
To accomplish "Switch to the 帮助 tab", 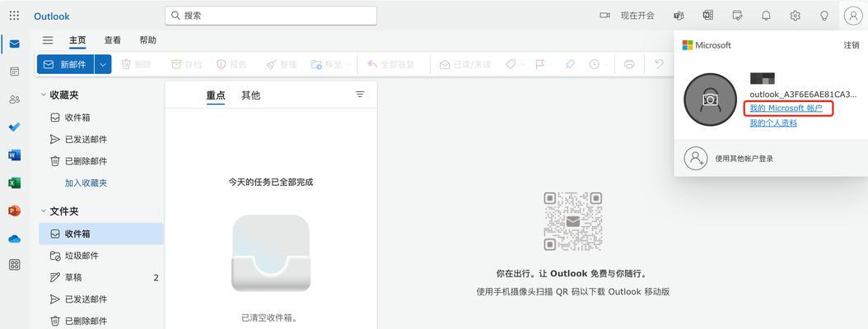I will [x=147, y=40].
